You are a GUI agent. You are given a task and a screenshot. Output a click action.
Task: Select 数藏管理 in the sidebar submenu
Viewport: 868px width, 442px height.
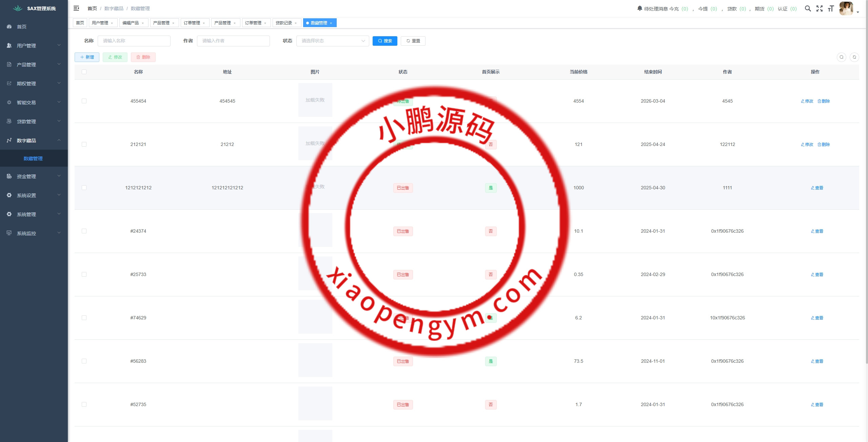[33, 159]
